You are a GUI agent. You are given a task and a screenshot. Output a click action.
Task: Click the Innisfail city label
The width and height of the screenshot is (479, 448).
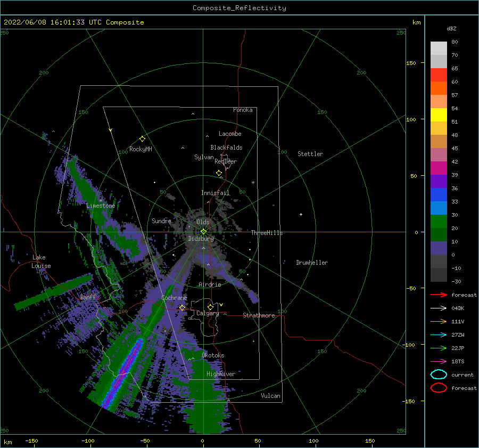pyautogui.click(x=216, y=193)
